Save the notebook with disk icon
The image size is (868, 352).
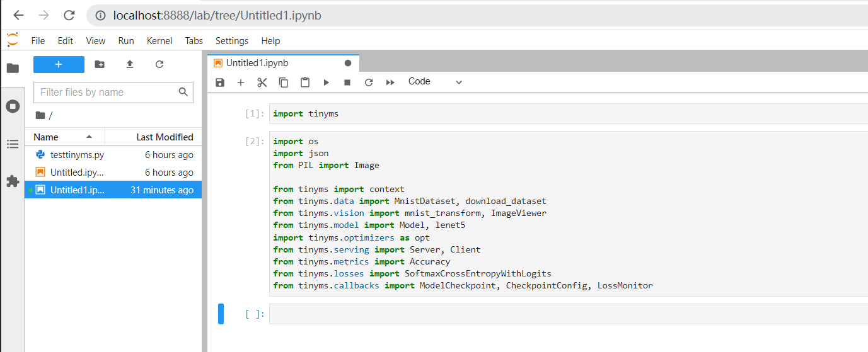220,82
